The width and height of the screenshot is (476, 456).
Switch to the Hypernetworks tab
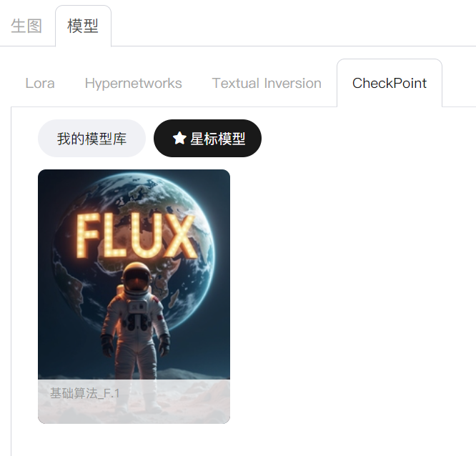[x=133, y=83]
